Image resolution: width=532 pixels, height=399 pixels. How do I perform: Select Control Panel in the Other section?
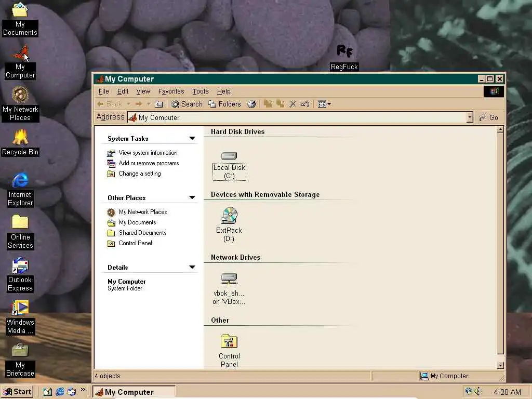(229, 351)
